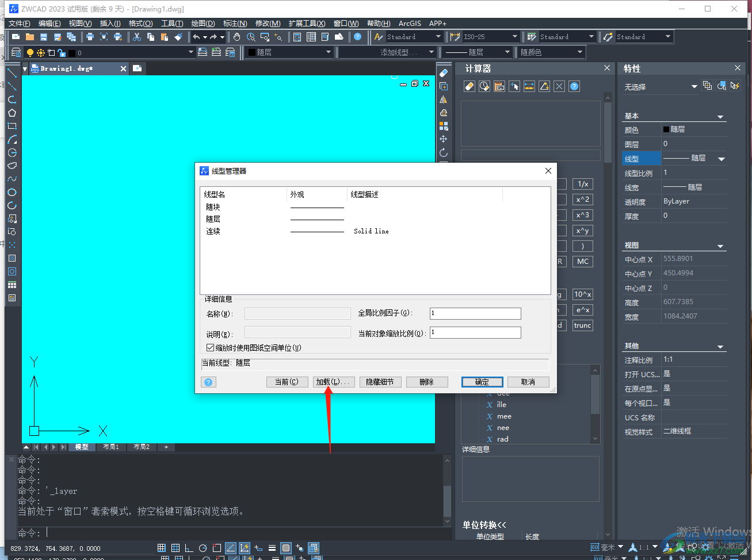Collapse the 基本 section in properties panel
The width and height of the screenshot is (752, 560).
[720, 117]
